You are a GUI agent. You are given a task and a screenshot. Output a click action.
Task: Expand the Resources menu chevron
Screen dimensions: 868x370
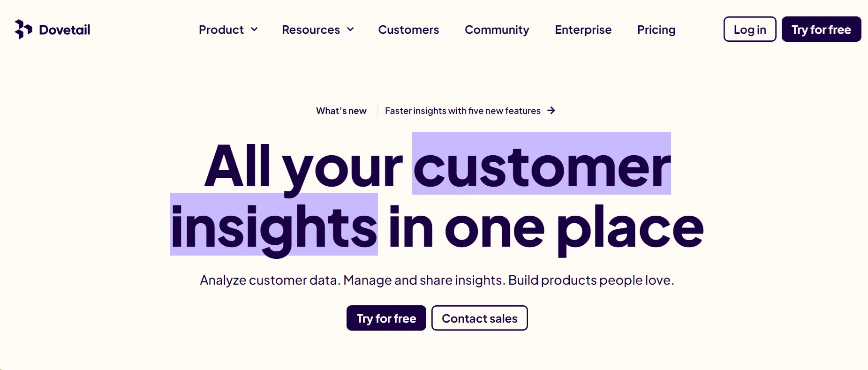(x=350, y=30)
